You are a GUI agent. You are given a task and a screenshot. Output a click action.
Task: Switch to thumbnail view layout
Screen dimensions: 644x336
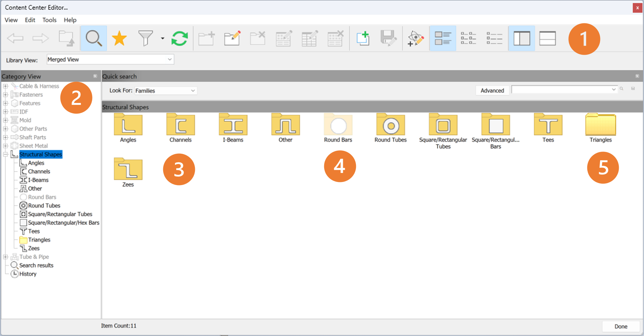pyautogui.click(x=443, y=39)
